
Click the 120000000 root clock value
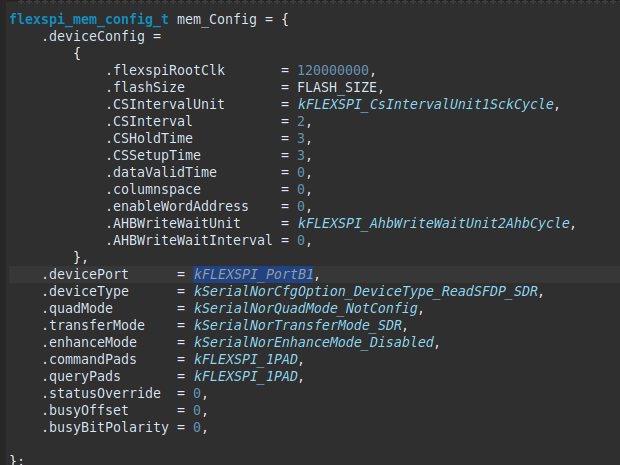[x=338, y=70]
